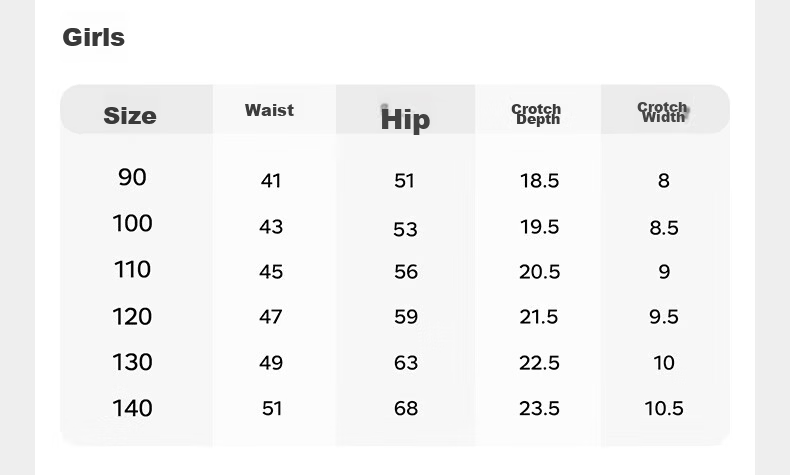Choose size 120 row label
The height and width of the screenshot is (475, 790).
[x=132, y=316]
